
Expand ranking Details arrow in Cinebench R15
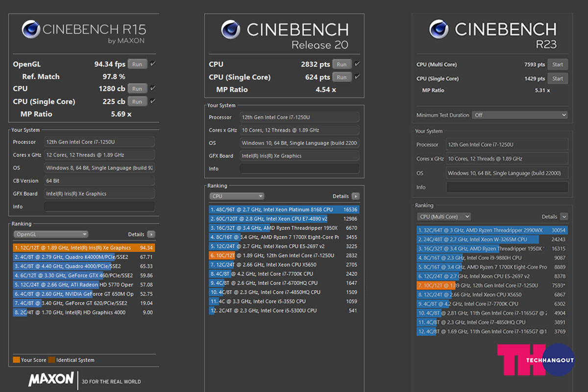pos(151,234)
